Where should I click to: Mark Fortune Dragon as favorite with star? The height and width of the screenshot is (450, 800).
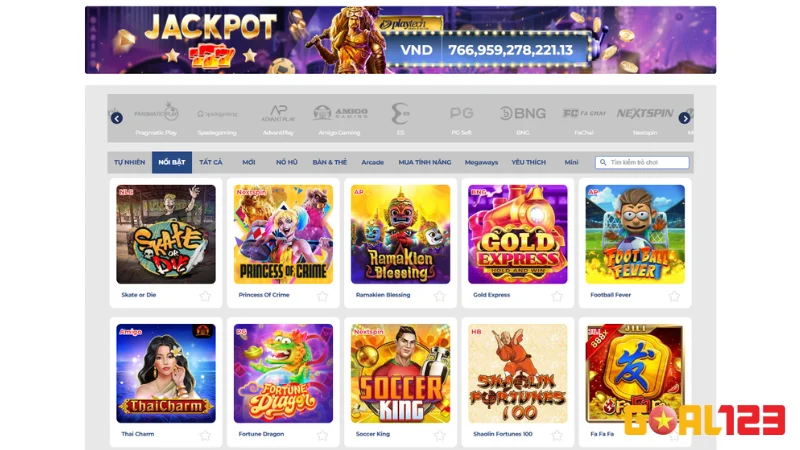coord(322,435)
